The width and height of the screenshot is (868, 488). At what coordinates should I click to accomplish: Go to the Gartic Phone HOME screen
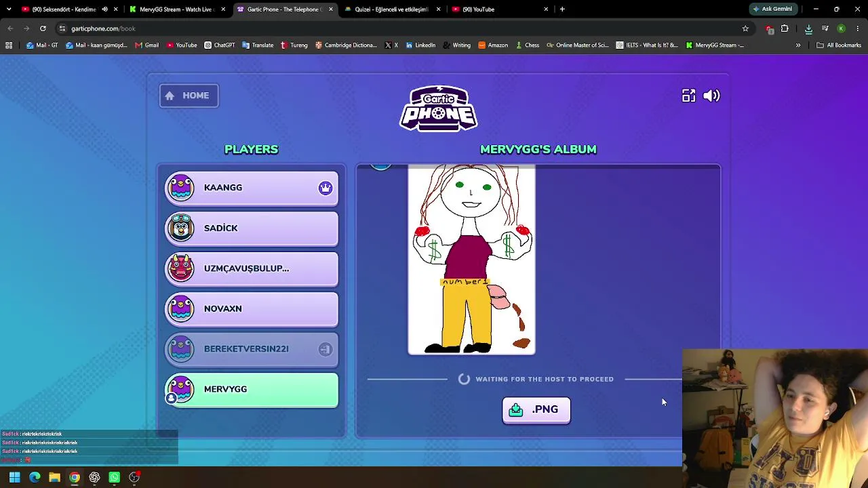coord(189,96)
